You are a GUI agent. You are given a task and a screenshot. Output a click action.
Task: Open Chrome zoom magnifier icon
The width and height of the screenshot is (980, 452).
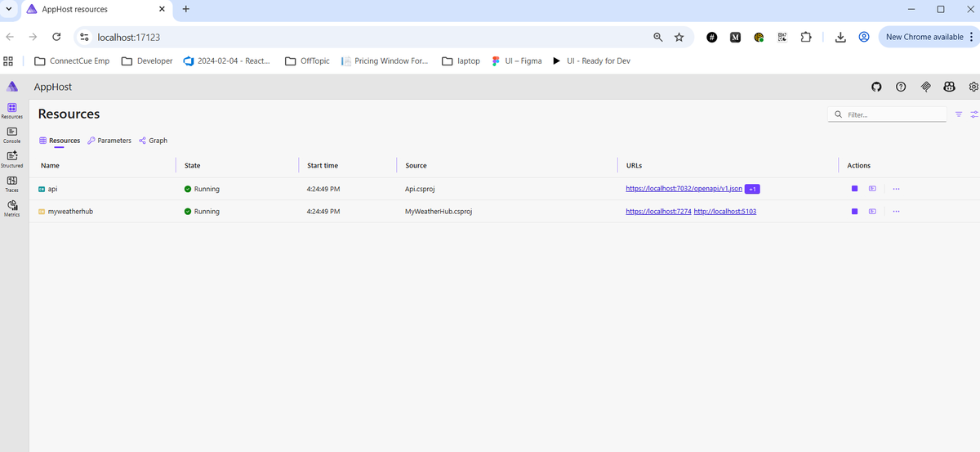pyautogui.click(x=657, y=37)
